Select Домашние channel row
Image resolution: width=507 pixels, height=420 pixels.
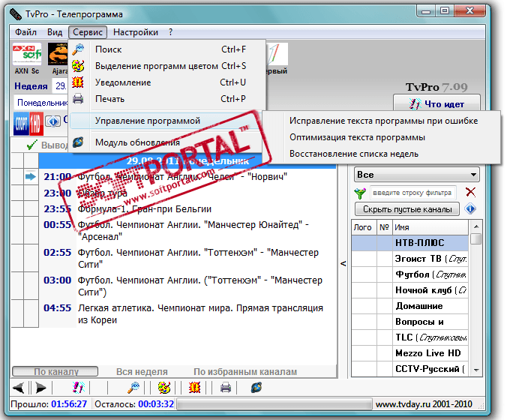[409, 306]
